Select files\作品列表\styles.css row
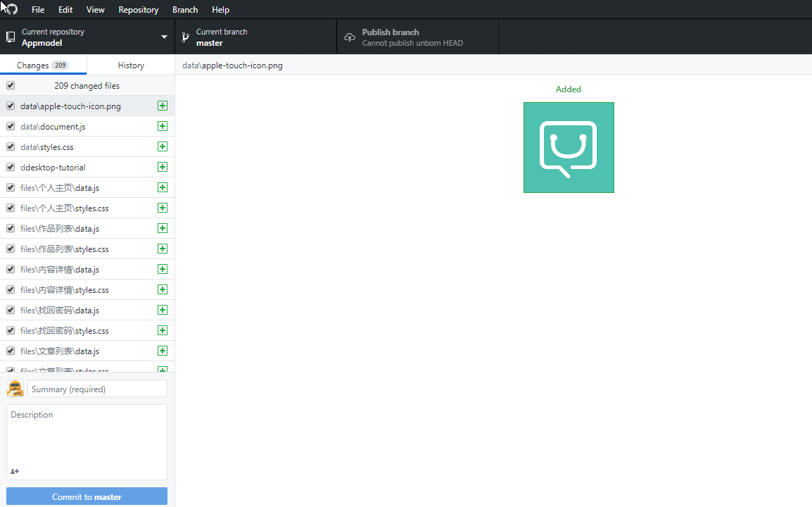The width and height of the screenshot is (812, 507). (87, 249)
